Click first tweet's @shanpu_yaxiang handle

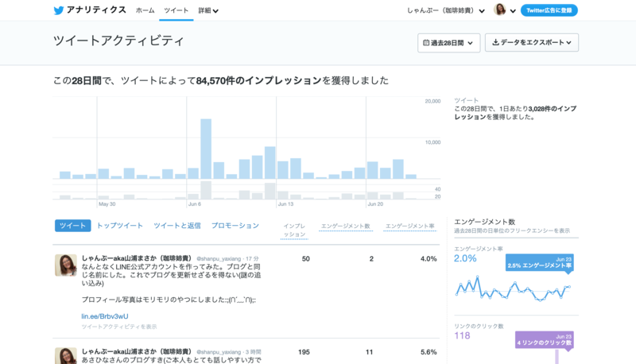click(x=219, y=258)
